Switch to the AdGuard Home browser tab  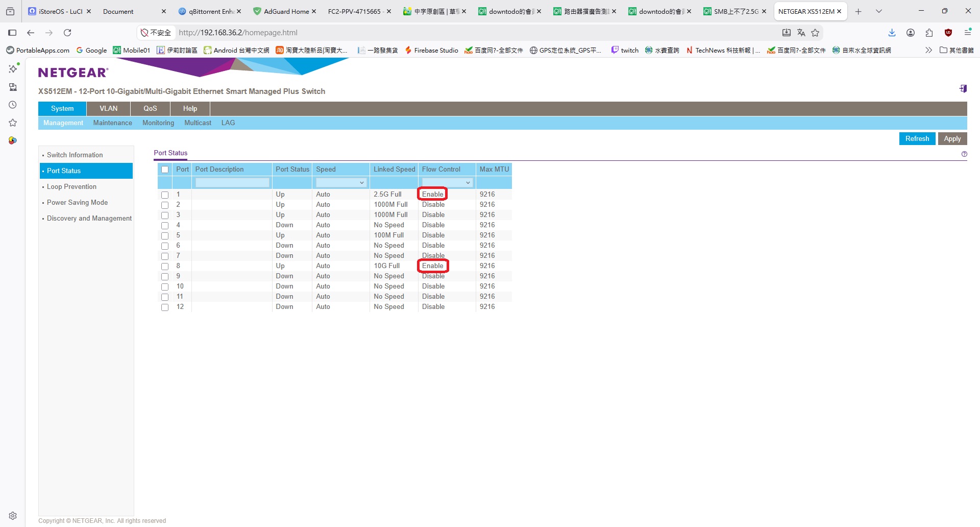tap(286, 11)
